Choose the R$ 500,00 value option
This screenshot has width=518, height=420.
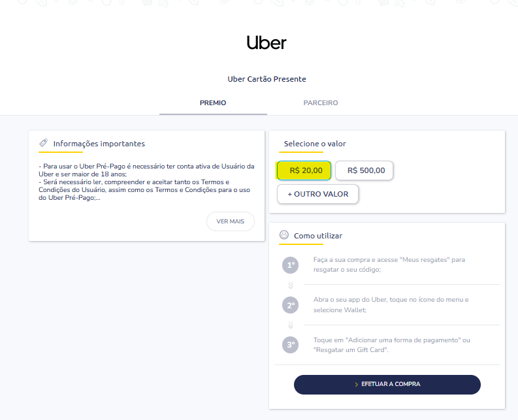(364, 170)
